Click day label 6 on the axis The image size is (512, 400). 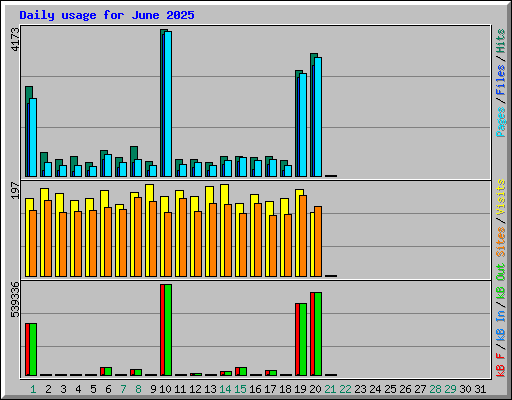(x=108, y=389)
